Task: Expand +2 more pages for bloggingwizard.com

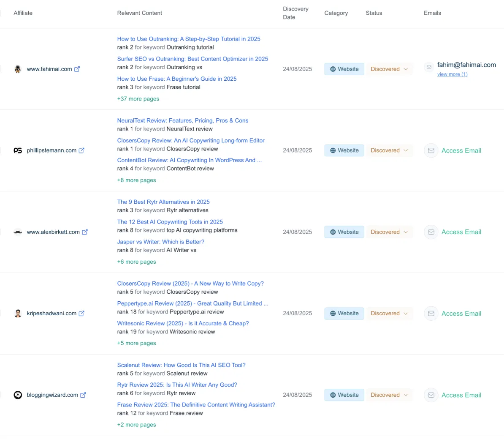Action: coord(136,425)
